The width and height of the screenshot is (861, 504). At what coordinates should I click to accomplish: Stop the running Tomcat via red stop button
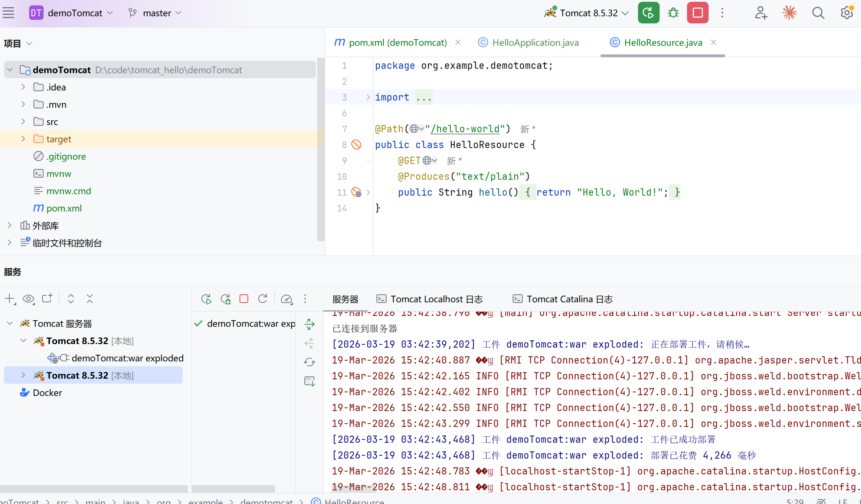click(x=697, y=13)
